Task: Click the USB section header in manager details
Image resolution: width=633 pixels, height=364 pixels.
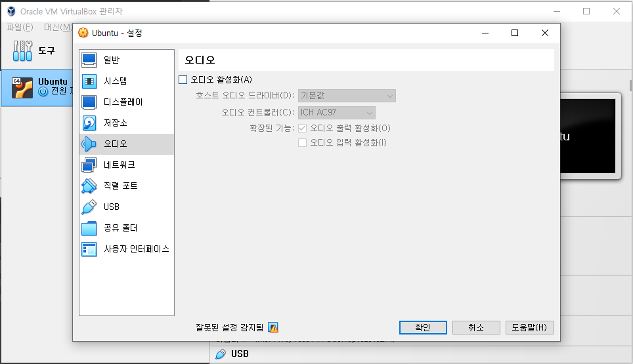Action: tap(240, 354)
